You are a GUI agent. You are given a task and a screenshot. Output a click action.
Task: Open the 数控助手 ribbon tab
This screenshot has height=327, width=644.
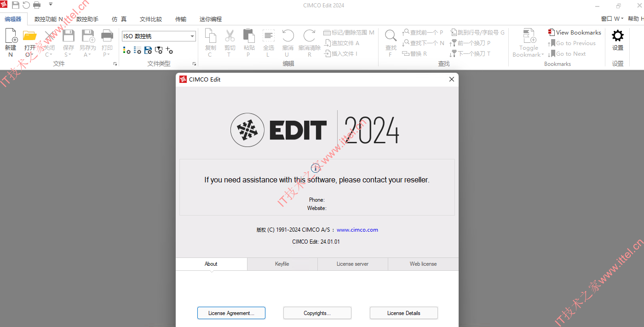(87, 19)
